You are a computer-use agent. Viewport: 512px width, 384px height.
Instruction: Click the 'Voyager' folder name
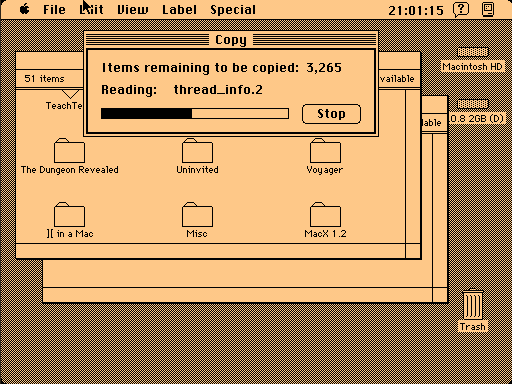325,170
